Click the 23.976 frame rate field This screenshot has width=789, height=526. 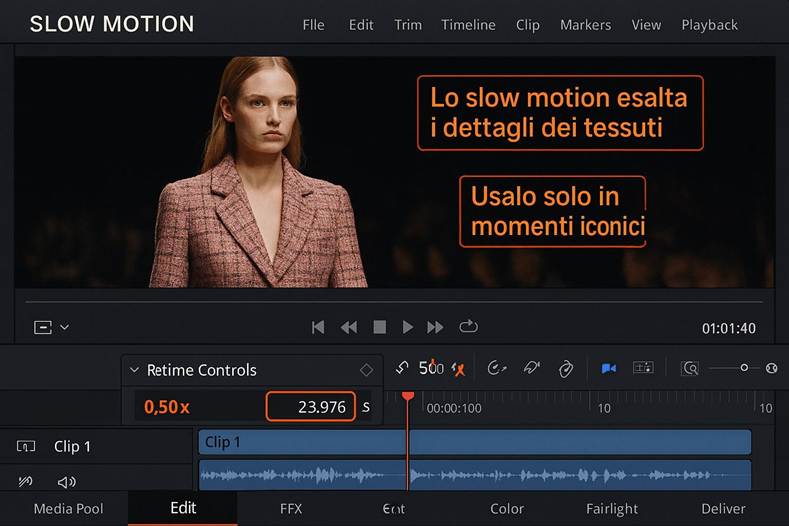(310, 407)
